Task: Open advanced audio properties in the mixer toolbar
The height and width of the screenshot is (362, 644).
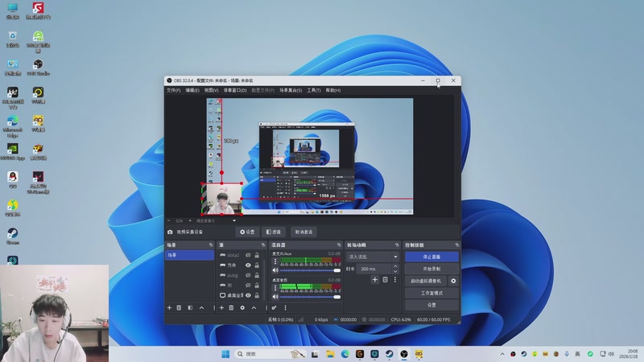Action: 274,308
